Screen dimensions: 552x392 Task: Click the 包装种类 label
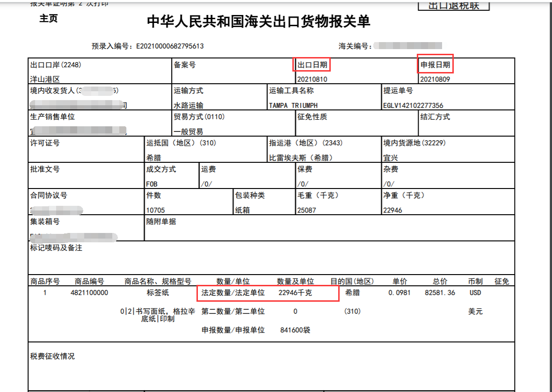[250, 195]
